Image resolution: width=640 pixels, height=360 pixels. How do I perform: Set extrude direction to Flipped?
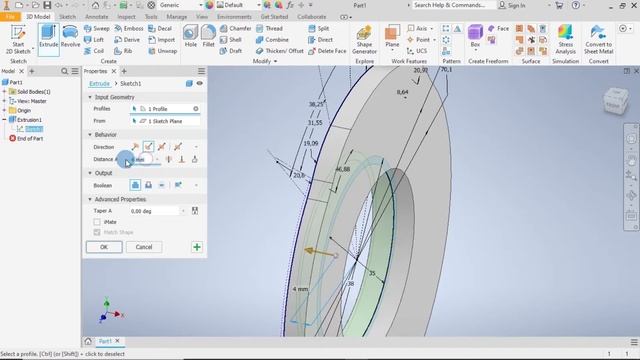click(x=148, y=147)
